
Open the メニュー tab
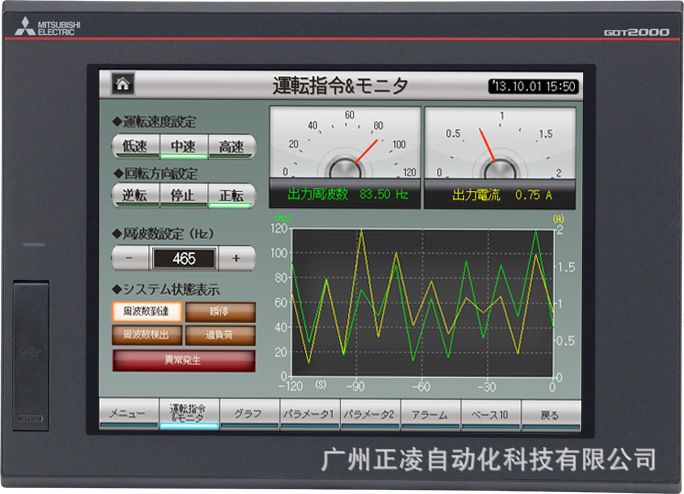coord(128,414)
